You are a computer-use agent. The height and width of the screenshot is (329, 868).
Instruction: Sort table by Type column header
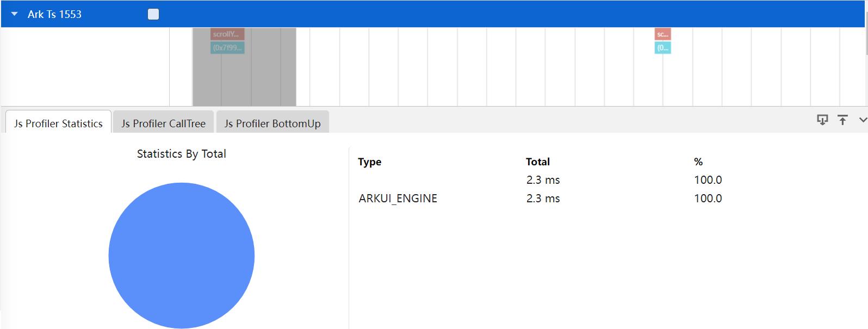(370, 162)
